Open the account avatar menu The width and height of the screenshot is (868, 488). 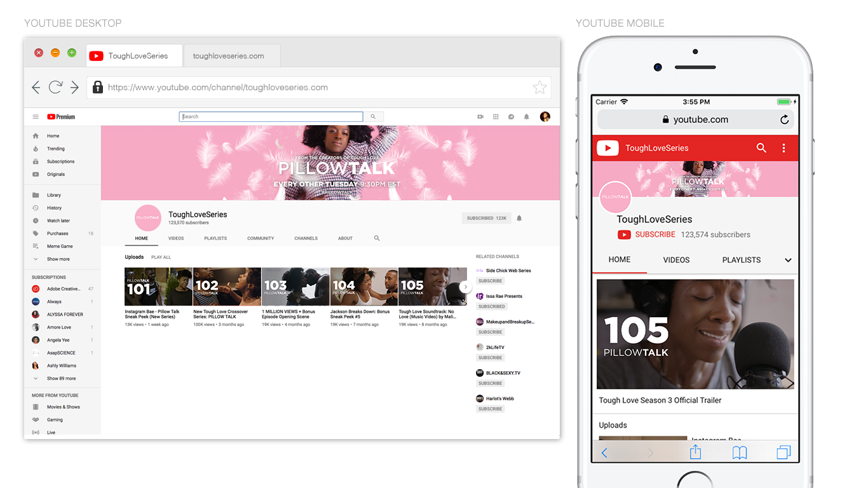pyautogui.click(x=545, y=117)
